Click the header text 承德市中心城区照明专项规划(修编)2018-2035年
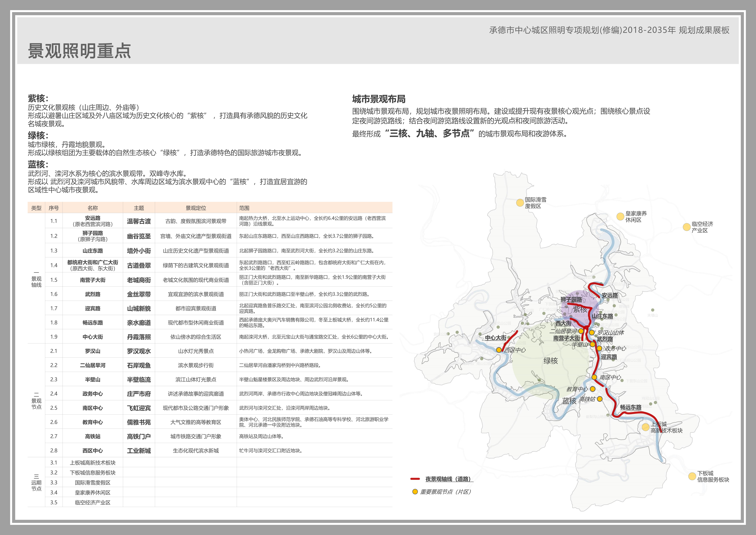The image size is (756, 535). point(582,30)
